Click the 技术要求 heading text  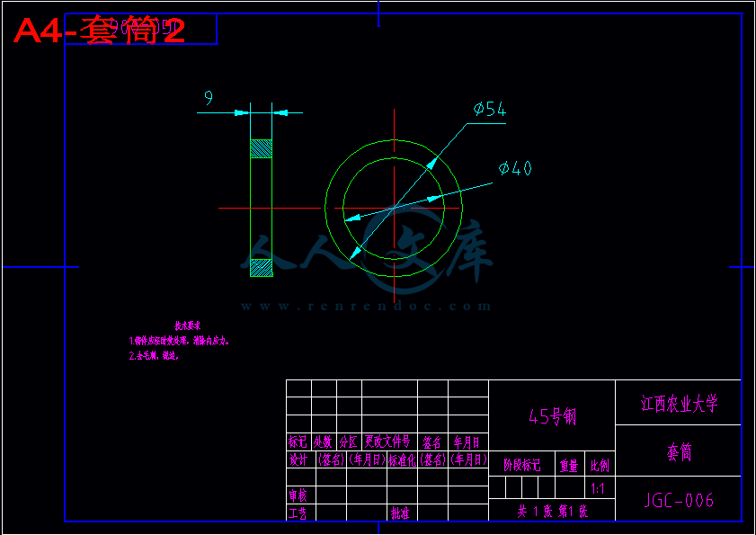(x=188, y=326)
